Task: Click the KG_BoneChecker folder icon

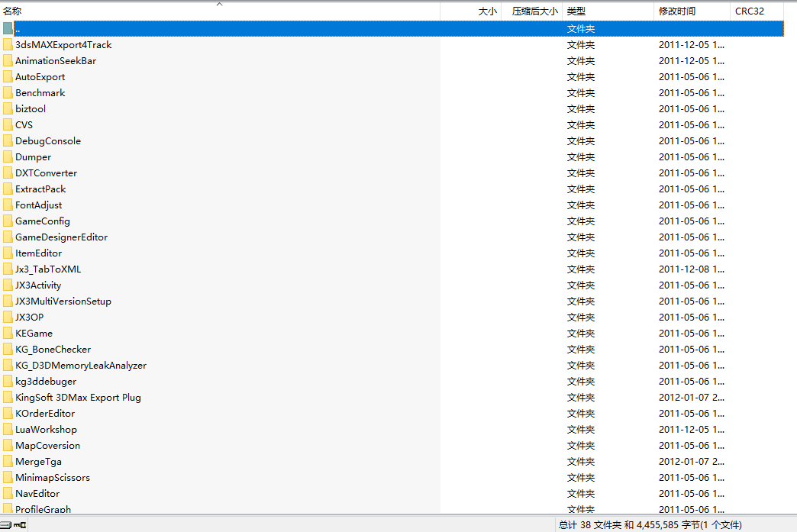Action: point(8,350)
